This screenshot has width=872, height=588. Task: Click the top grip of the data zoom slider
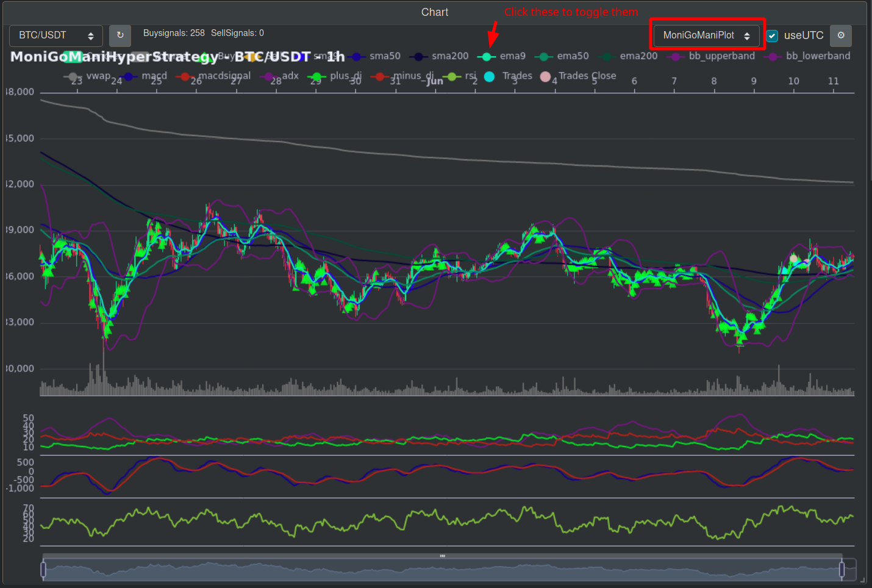point(443,556)
